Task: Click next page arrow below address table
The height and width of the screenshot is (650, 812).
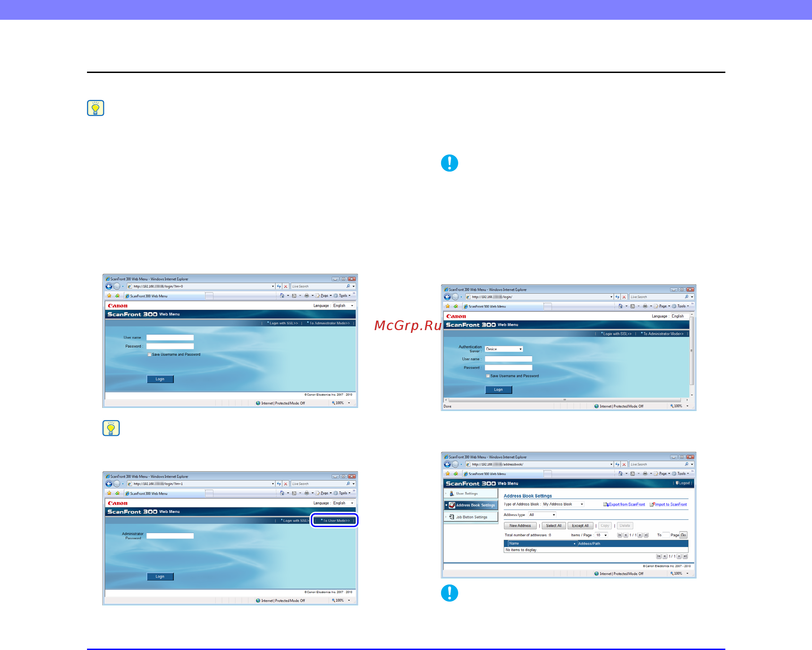Action: pyautogui.click(x=679, y=556)
